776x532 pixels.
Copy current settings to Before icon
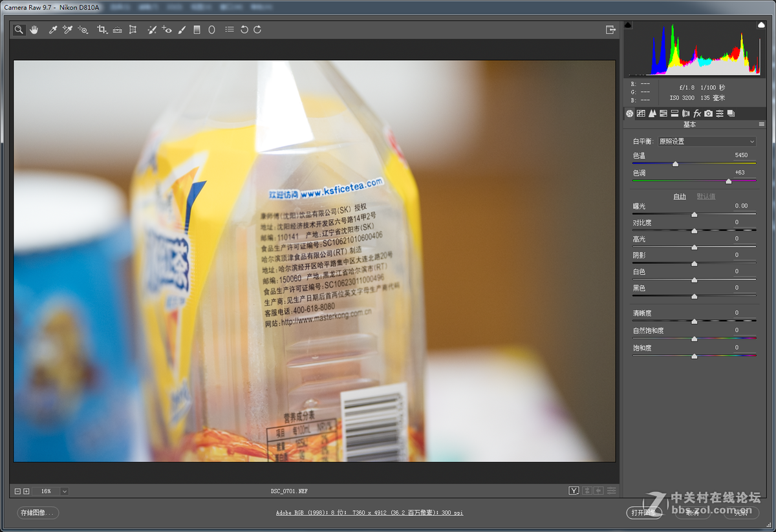point(598,491)
